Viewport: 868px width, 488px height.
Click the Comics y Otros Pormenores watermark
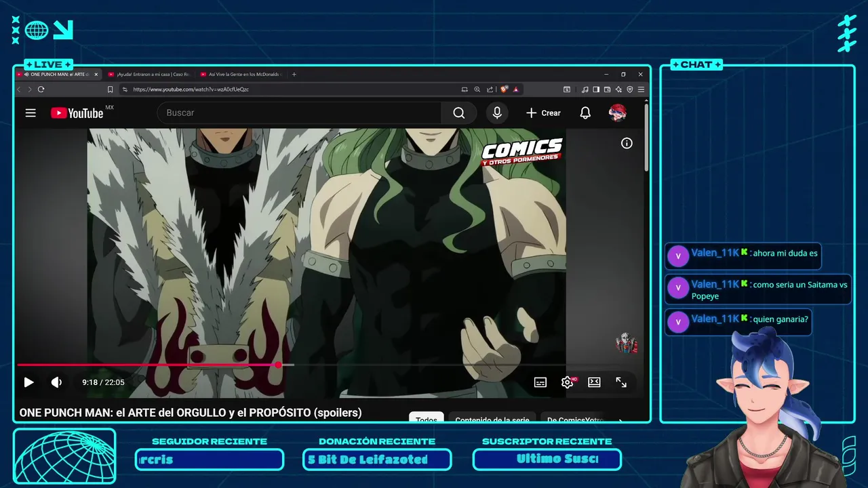521,152
